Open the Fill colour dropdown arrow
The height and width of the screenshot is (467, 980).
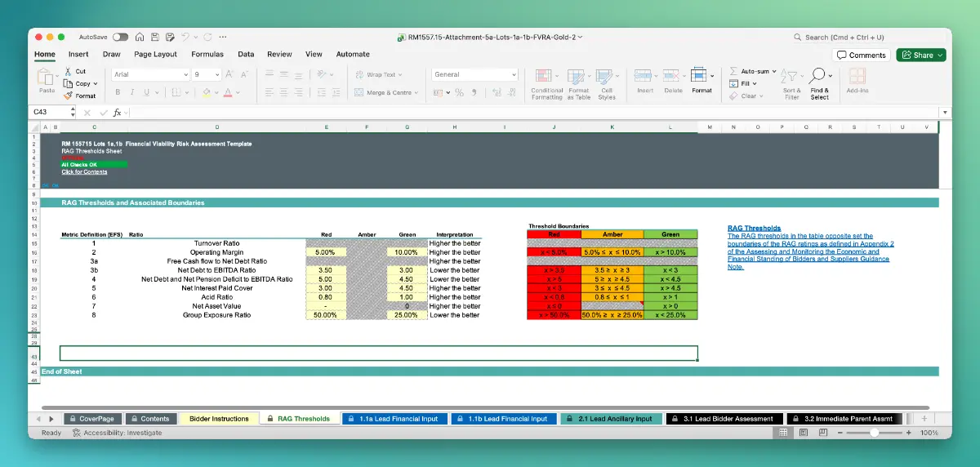[x=216, y=93]
